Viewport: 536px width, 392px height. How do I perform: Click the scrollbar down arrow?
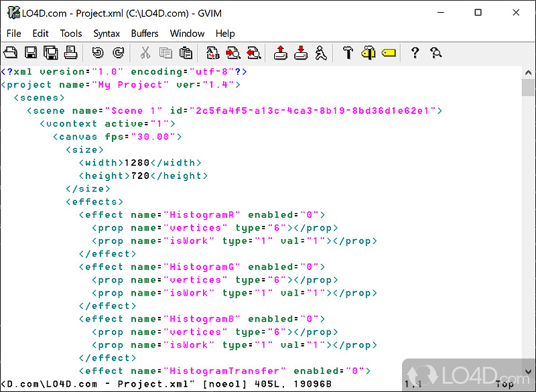(x=528, y=371)
